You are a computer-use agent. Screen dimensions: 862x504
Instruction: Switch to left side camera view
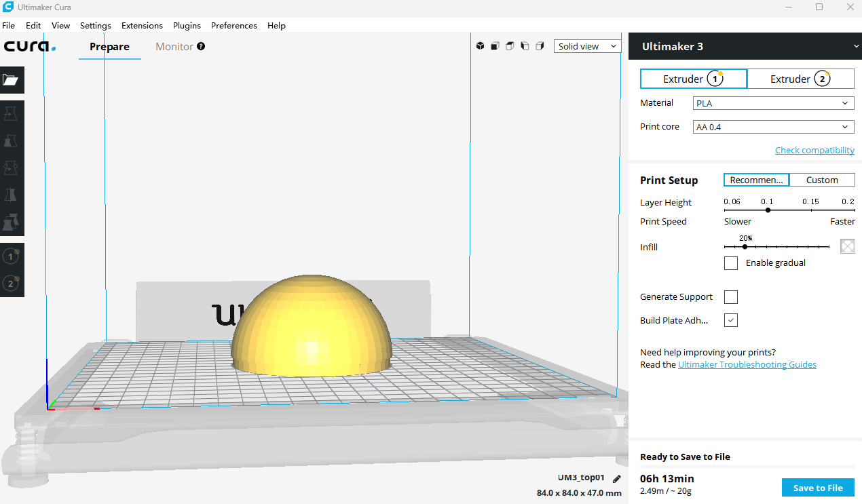point(525,46)
